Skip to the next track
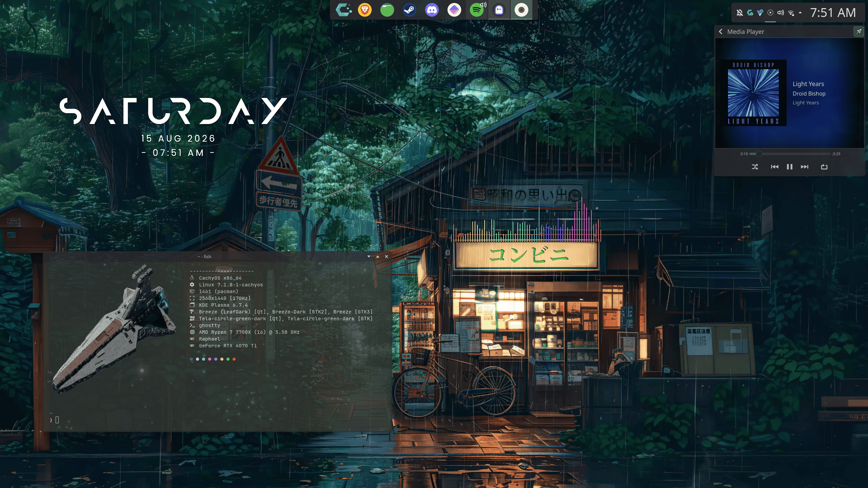 click(805, 167)
